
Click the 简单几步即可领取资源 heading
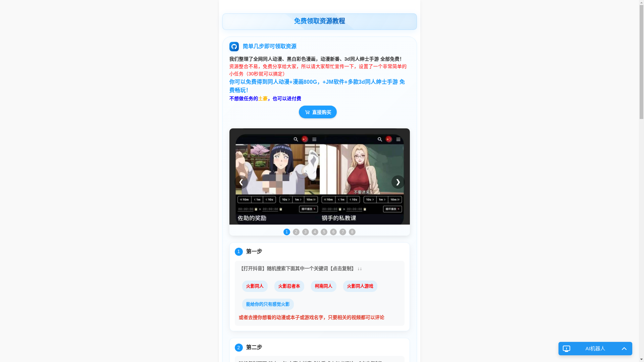tap(269, 46)
